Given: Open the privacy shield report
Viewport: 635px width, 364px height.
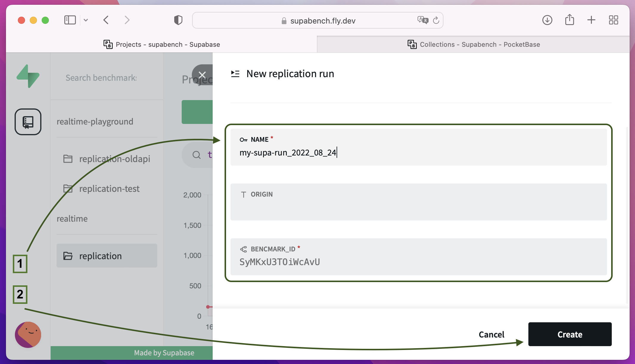Looking at the screenshot, I should 178,20.
